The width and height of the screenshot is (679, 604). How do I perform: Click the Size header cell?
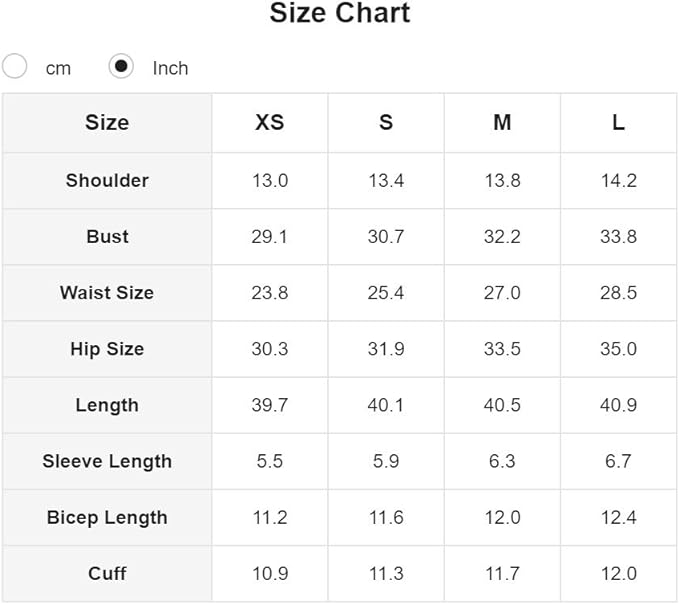click(x=107, y=122)
